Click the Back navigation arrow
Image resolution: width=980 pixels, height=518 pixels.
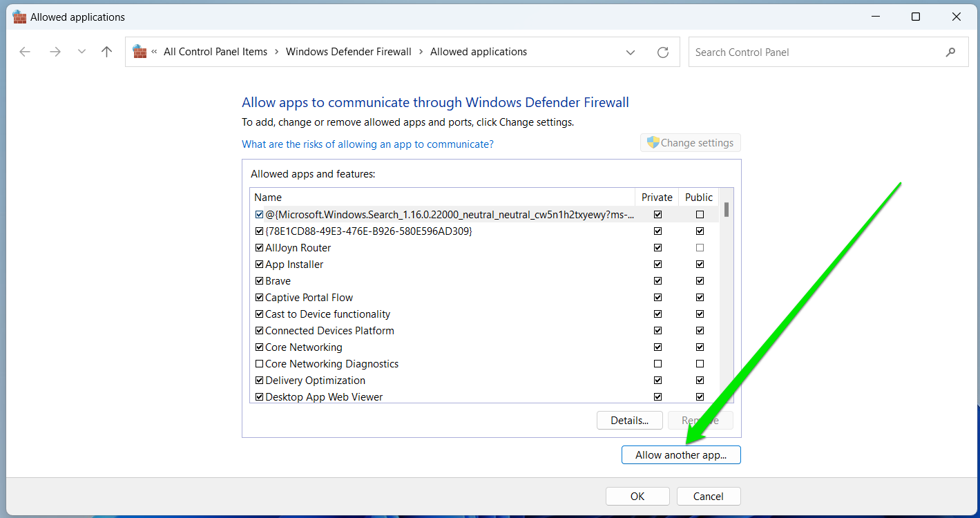[26, 52]
